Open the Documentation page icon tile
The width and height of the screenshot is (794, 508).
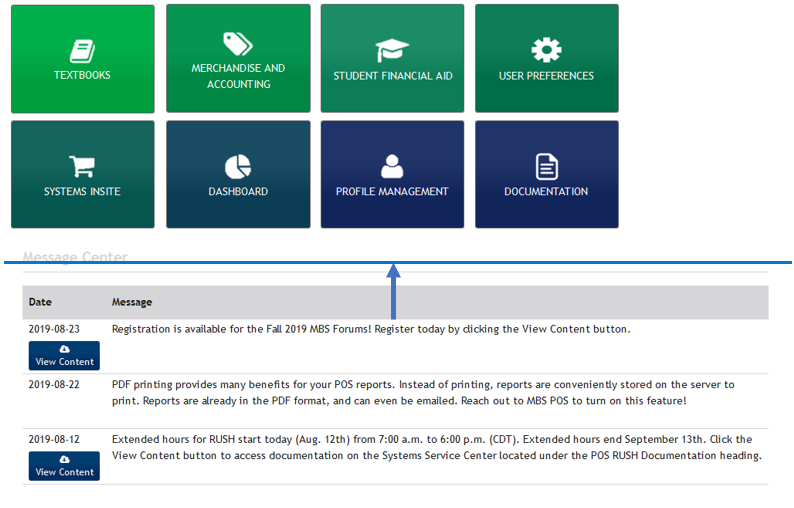point(546,166)
